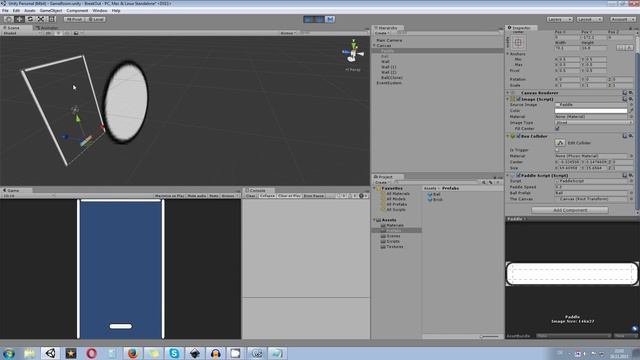Open the Hierarchy Create dropdown
Image resolution: width=640 pixels, height=360 pixels.
pyautogui.click(x=382, y=33)
